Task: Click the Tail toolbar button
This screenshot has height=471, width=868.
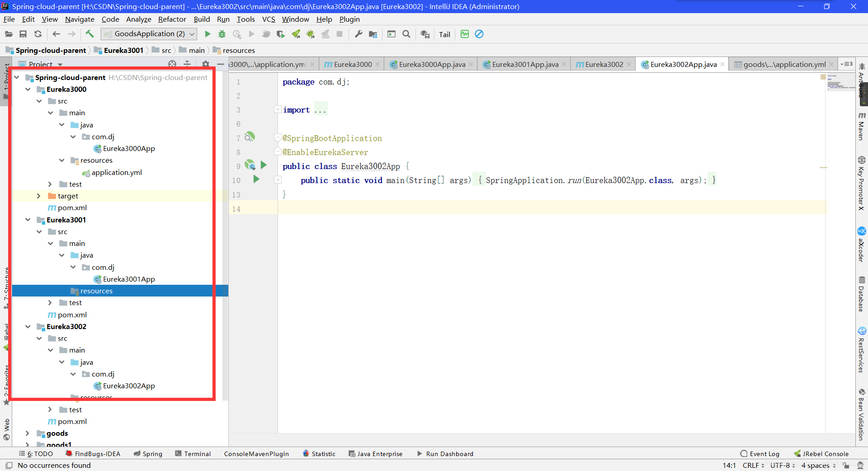Action: click(444, 34)
